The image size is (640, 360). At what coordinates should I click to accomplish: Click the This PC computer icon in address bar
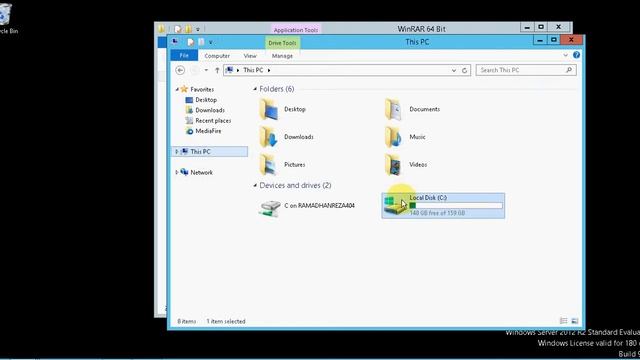(x=229, y=70)
